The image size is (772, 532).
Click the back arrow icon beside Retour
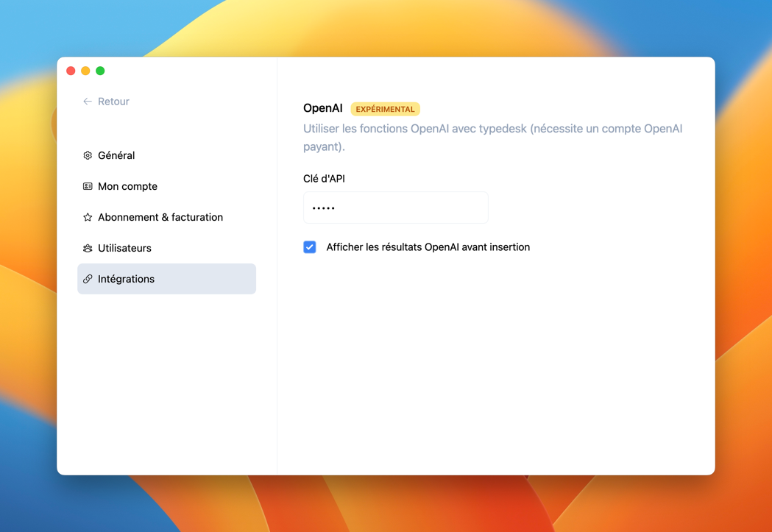(x=88, y=102)
